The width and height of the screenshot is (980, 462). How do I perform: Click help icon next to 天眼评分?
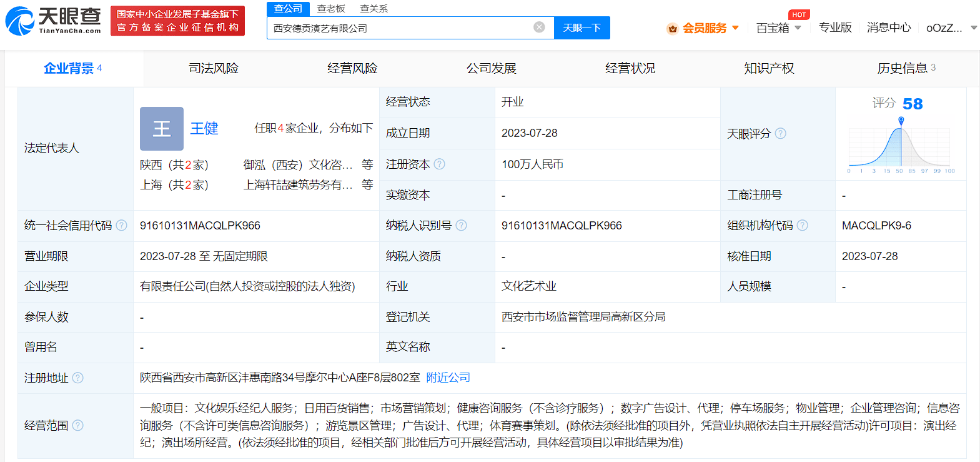[781, 134]
